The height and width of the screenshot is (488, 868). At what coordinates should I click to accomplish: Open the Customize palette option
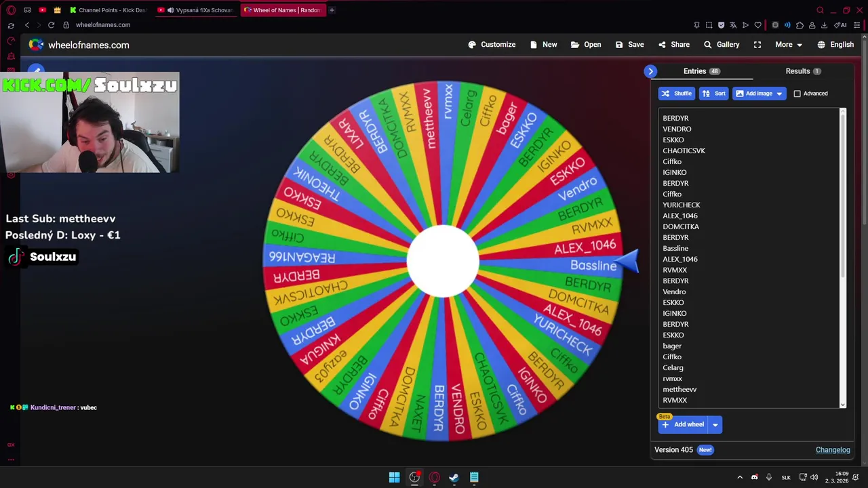pyautogui.click(x=492, y=45)
